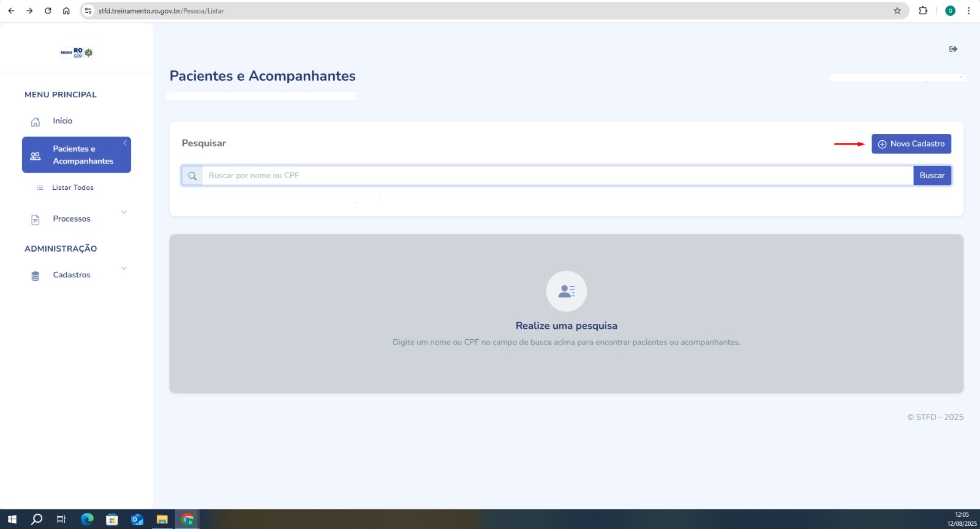Click the Novo Cadastro button
The width and height of the screenshot is (980, 529).
pos(911,144)
